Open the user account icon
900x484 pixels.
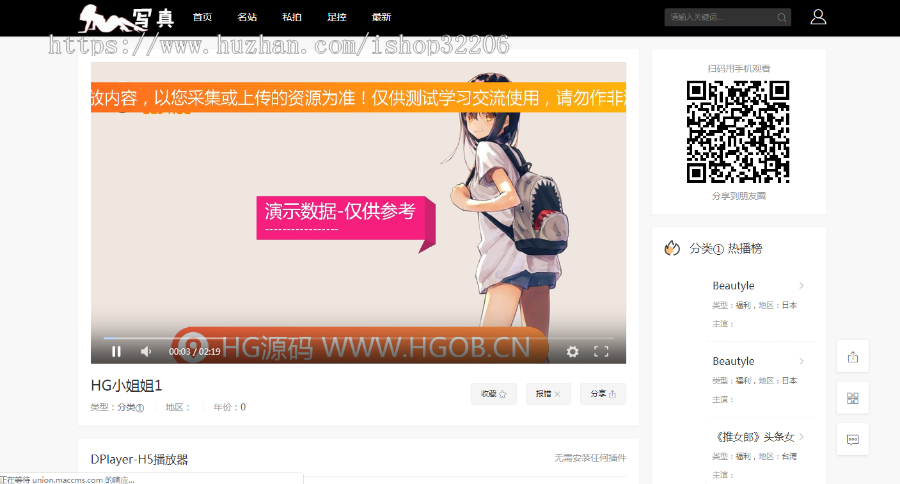[818, 17]
